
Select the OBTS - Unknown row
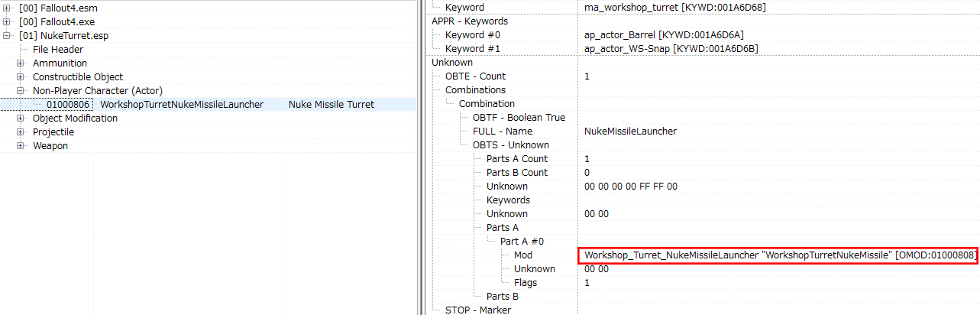[511, 145]
